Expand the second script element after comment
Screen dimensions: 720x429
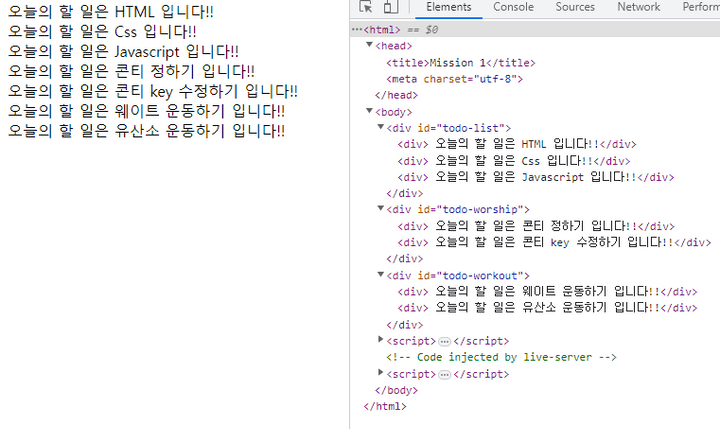(x=380, y=374)
